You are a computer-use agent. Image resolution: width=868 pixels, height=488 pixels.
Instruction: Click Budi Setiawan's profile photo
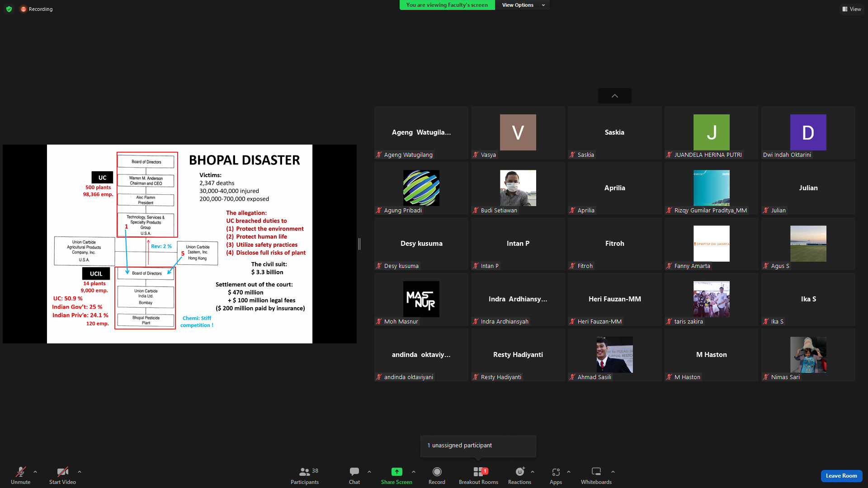click(518, 188)
